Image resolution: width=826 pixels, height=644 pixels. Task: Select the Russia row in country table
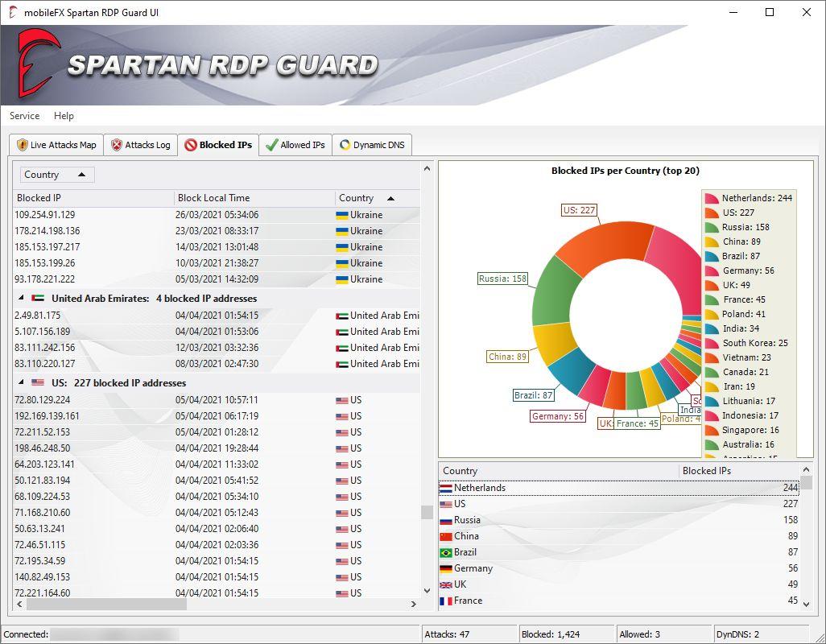(x=618, y=520)
